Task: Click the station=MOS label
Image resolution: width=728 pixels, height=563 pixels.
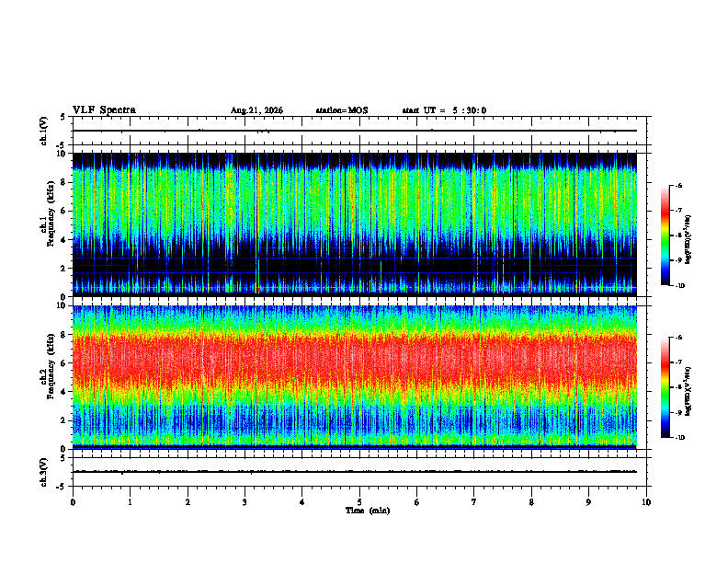Action: pyautogui.click(x=342, y=110)
